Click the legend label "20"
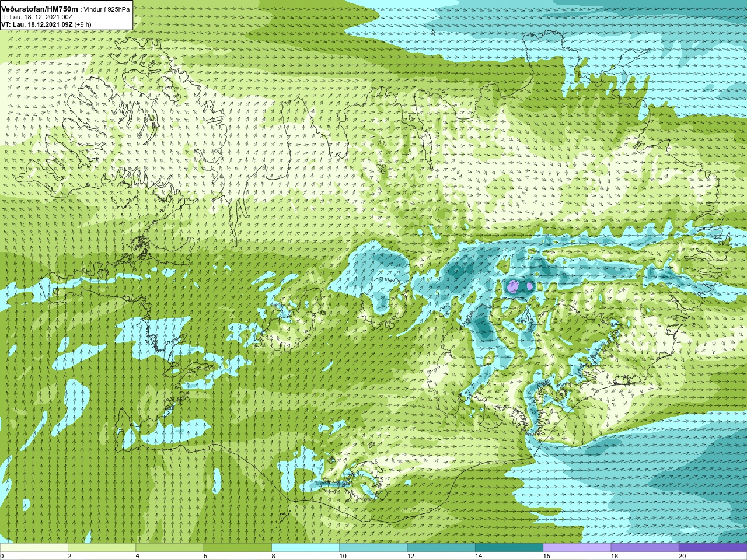Viewport: 747px width, 560px height. (682, 556)
